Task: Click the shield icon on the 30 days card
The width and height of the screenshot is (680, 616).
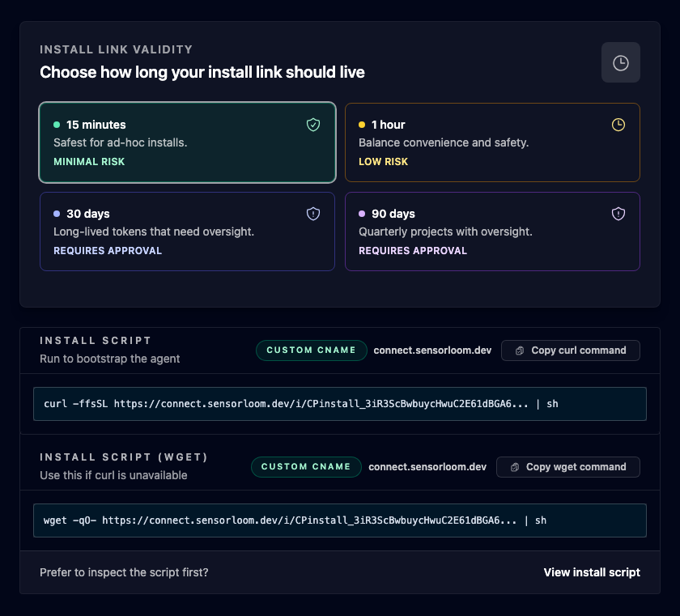Action: [313, 214]
